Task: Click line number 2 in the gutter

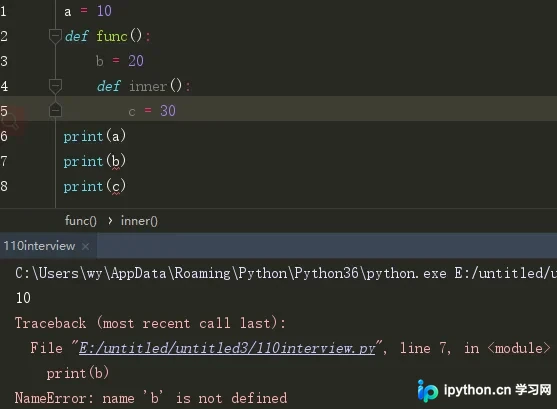Action: pyautogui.click(x=4, y=36)
